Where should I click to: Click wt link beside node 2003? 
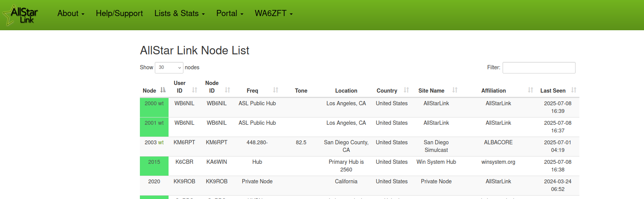(161, 142)
